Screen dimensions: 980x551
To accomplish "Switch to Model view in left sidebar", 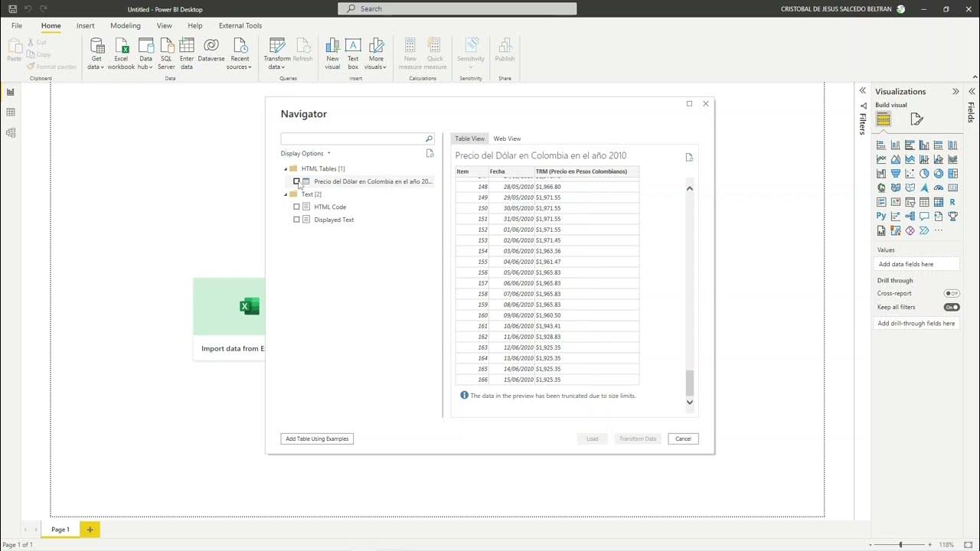I will (x=11, y=132).
